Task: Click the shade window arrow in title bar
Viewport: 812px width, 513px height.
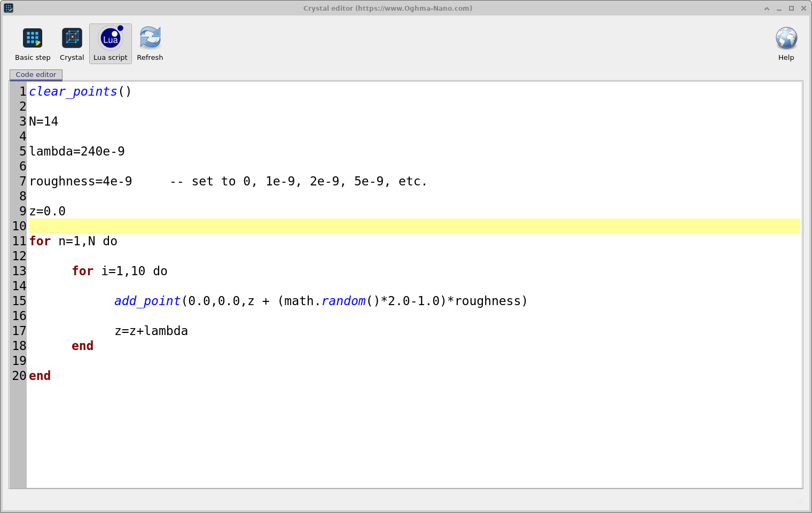Action: (x=767, y=9)
